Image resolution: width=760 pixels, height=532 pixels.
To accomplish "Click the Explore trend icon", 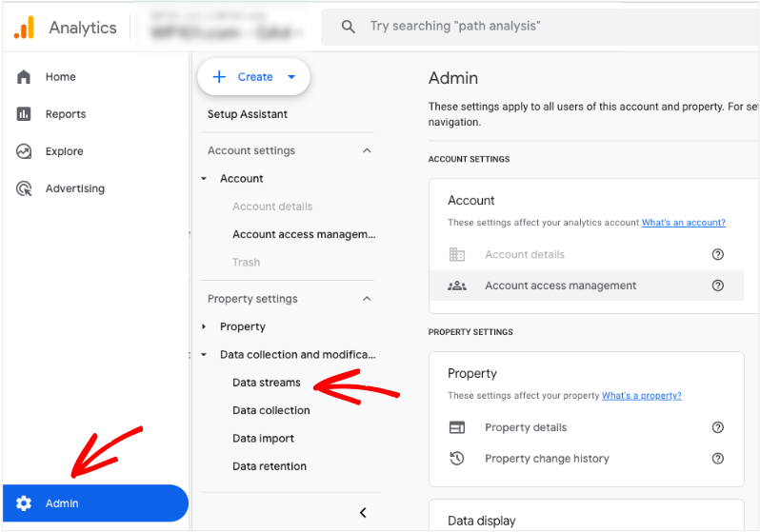I will point(24,151).
